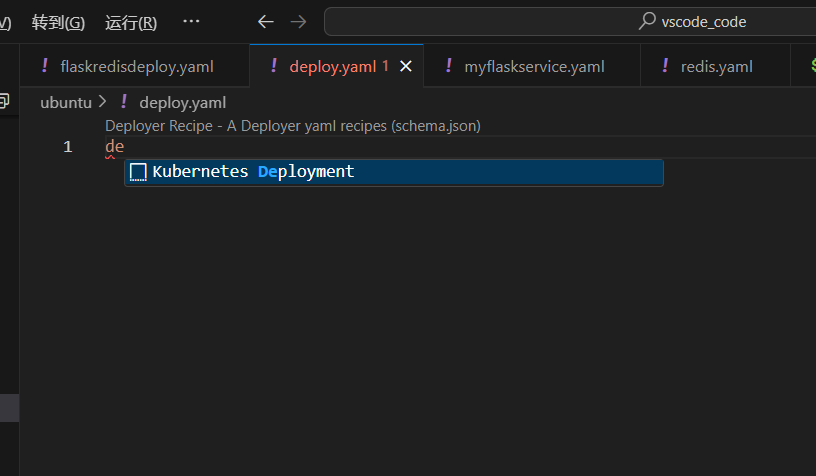The image size is (816, 476).
Task: Click the Deployer Recipe schema.json code lens
Action: (x=292, y=126)
